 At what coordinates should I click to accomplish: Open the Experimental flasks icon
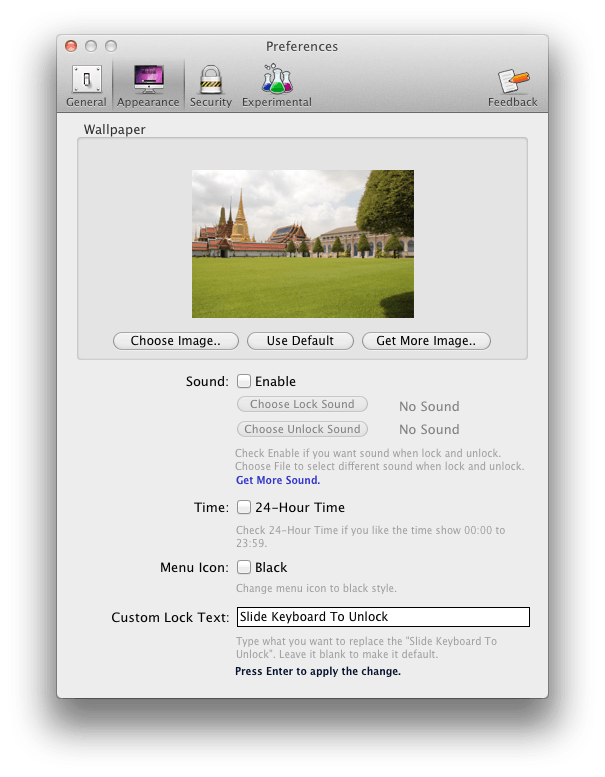coord(277,79)
